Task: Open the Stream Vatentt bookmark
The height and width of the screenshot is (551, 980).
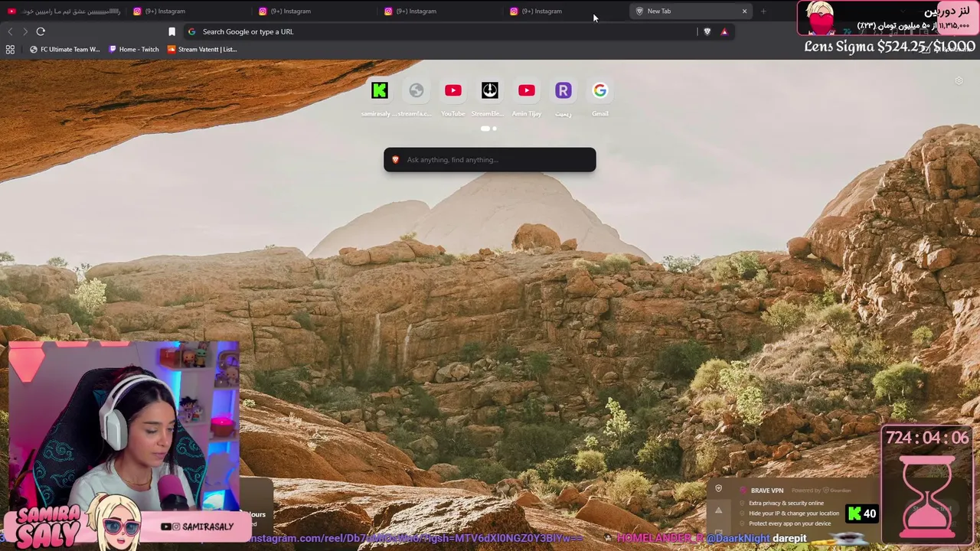Action: [x=202, y=49]
